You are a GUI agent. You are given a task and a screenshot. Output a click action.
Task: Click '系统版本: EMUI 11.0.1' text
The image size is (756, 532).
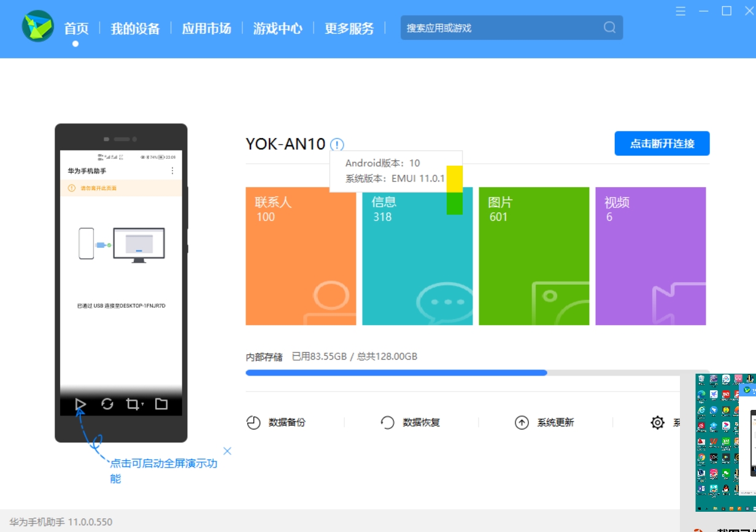click(395, 179)
